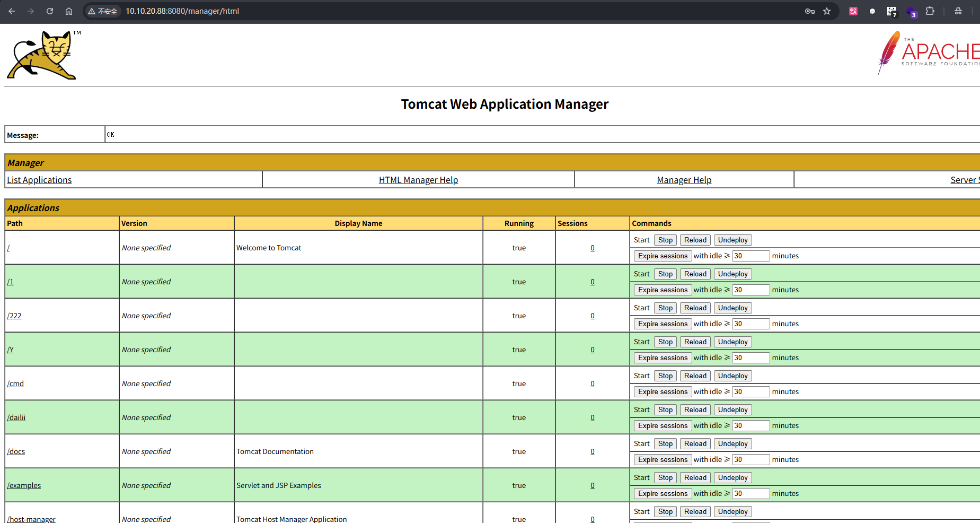
Task: Undeploy the /222 application
Action: coord(732,308)
